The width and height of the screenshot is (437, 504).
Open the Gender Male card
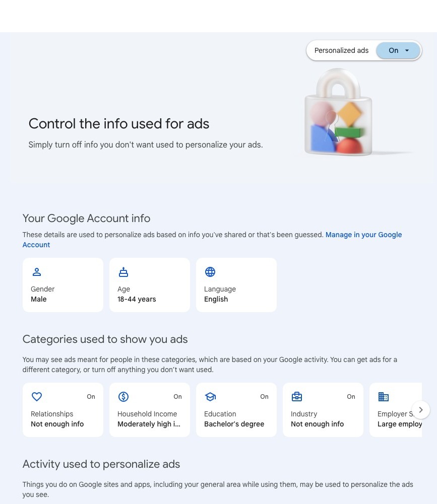point(63,295)
